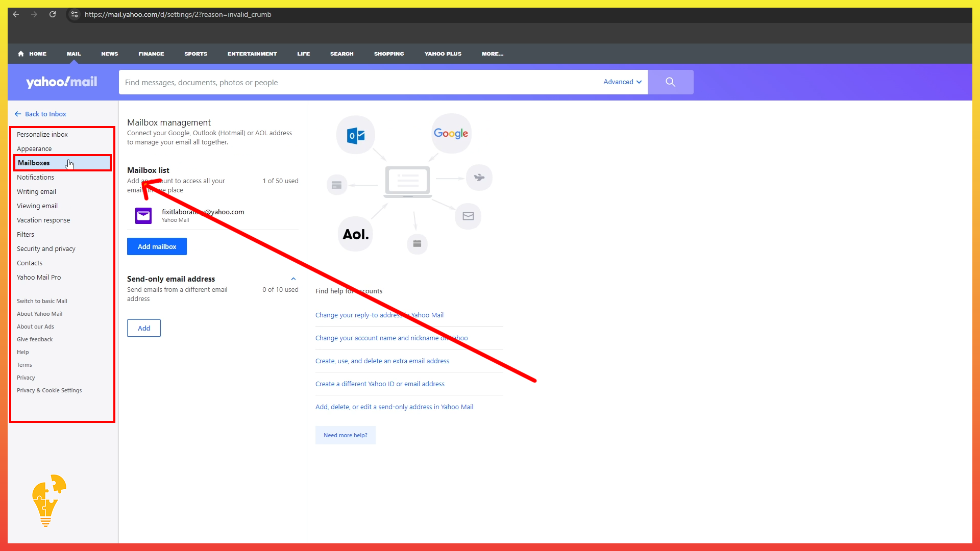Open Change your reply-to address help link

[379, 315]
